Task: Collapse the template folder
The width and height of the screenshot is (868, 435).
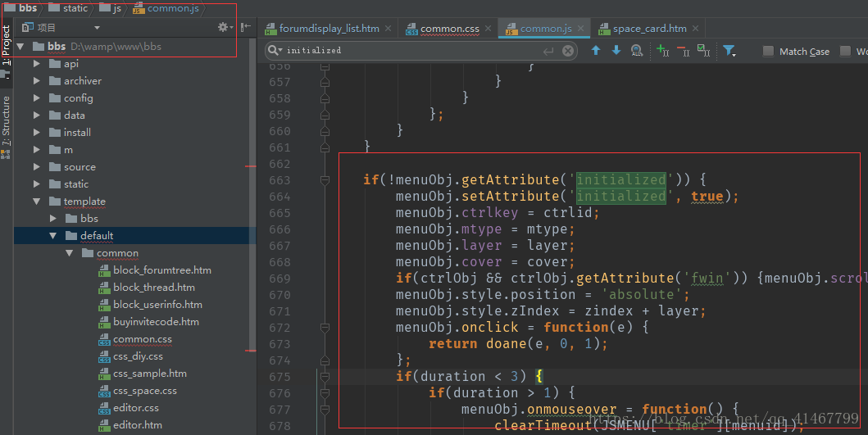Action: pyautogui.click(x=37, y=201)
